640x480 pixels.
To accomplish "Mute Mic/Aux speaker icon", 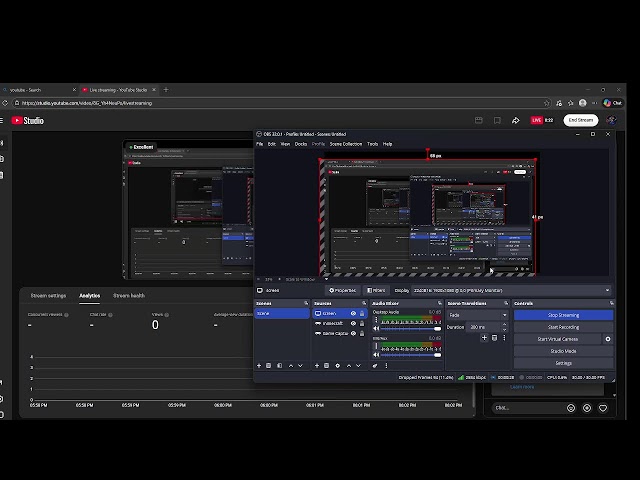I will [376, 355].
